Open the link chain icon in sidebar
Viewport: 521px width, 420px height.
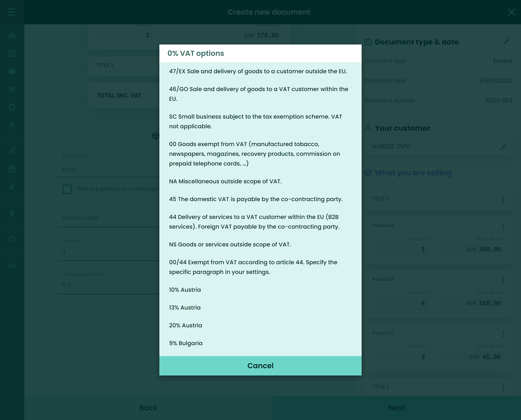[12, 187]
